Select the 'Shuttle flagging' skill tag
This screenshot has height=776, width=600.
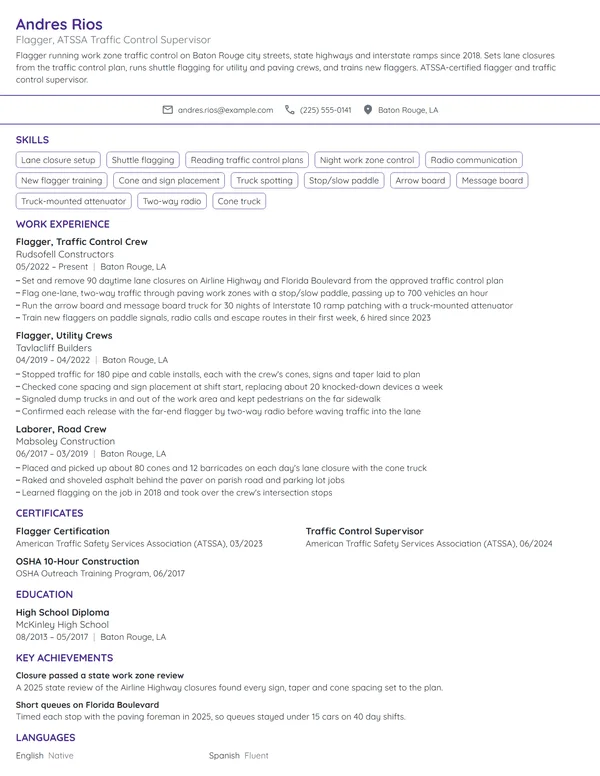(143, 160)
